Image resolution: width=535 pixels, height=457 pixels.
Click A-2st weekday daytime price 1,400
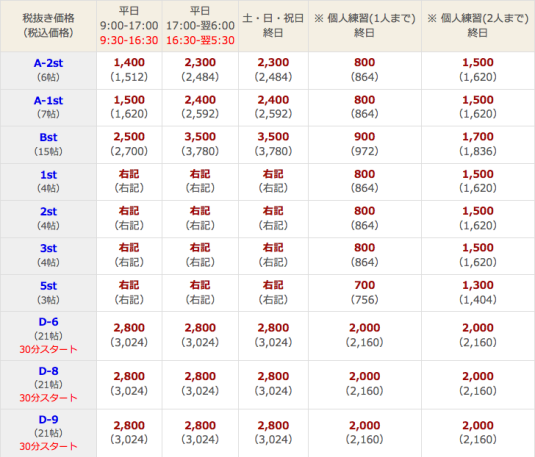[x=129, y=62]
